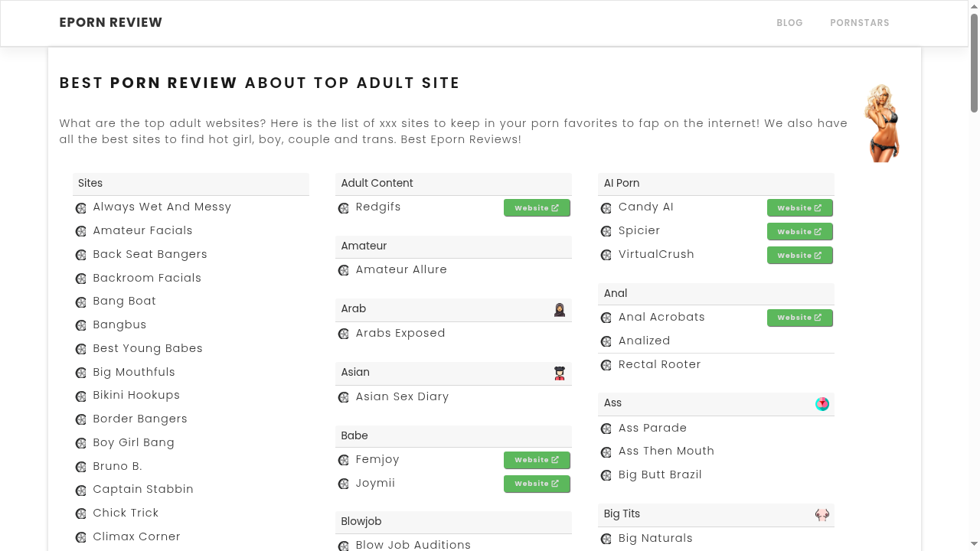Image resolution: width=980 pixels, height=551 pixels.
Task: Open the Amateur Allure link
Action: coord(401,269)
